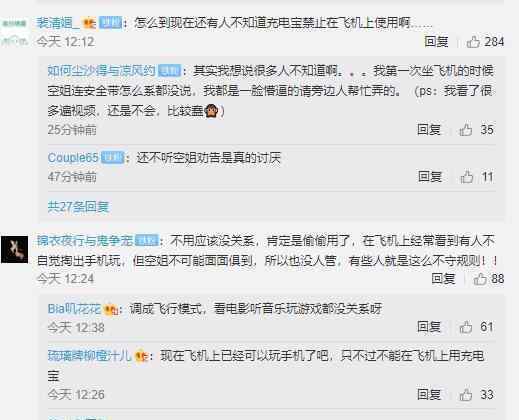
Task: Reply to the 25分钟前 comment
Action: coord(429,130)
